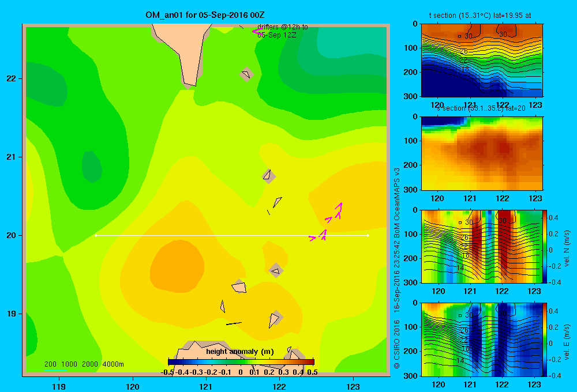Select the 'vel. N (m/s)' axis label
This screenshot has width=577, height=392.
click(567, 248)
